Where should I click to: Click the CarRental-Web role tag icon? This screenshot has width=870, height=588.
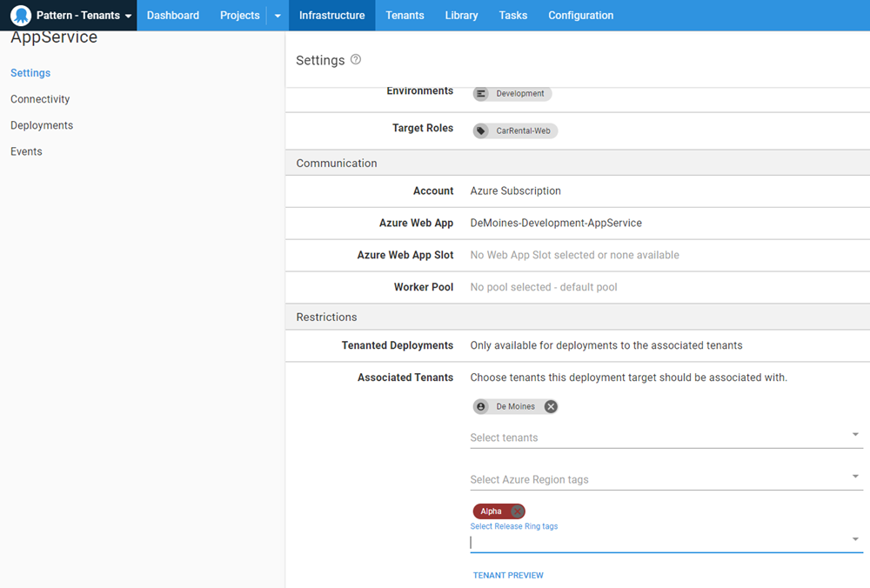(x=481, y=131)
